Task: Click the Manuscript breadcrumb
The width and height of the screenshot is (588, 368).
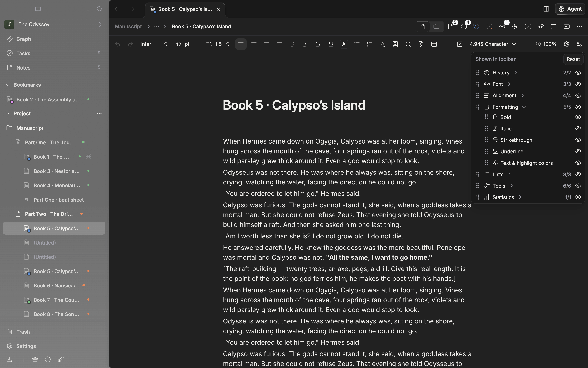Action: click(128, 27)
